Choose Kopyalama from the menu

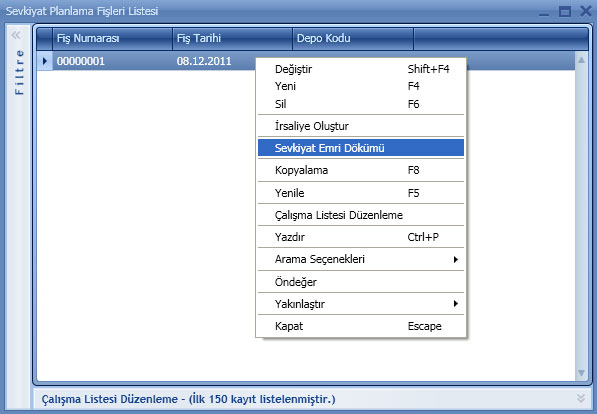click(361, 170)
